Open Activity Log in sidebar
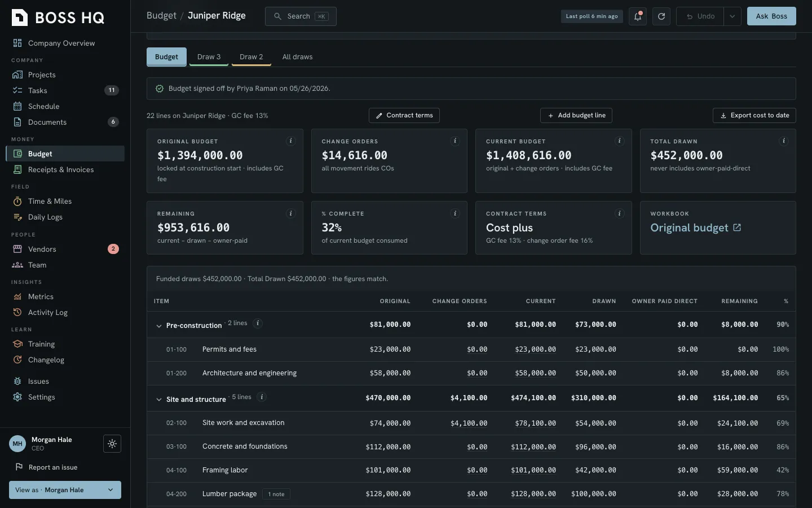 point(65,312)
